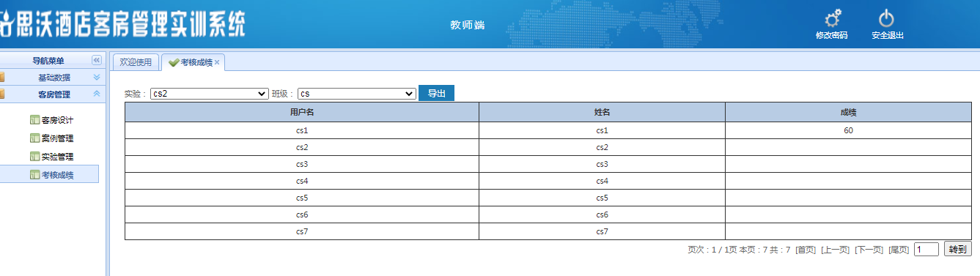Click the 案例管理 table icon

click(x=34, y=138)
